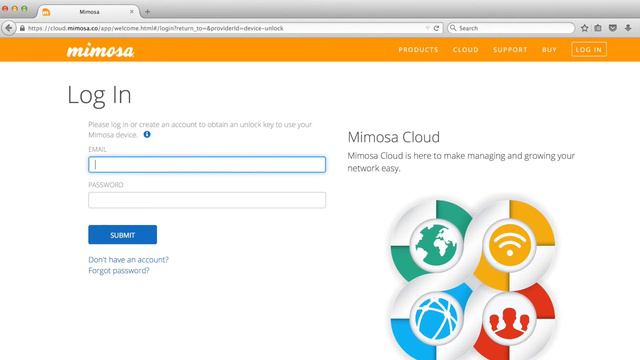Open downloads with the down-arrow icon
640x360 pixels.
pyautogui.click(x=628, y=28)
